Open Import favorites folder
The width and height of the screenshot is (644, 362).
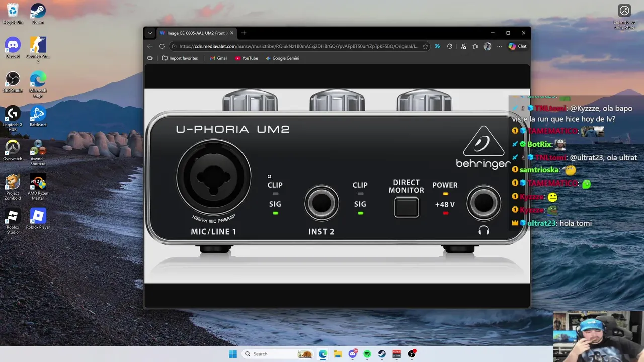[180, 58]
